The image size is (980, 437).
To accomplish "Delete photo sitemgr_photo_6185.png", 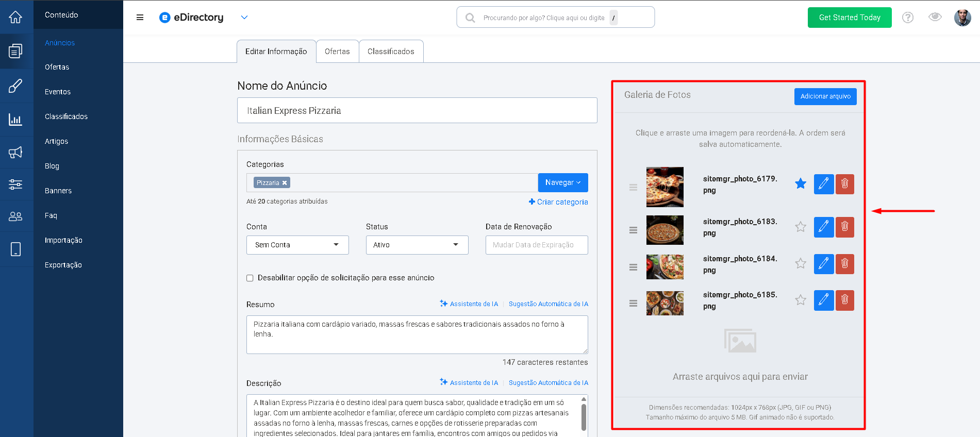I will click(x=845, y=300).
